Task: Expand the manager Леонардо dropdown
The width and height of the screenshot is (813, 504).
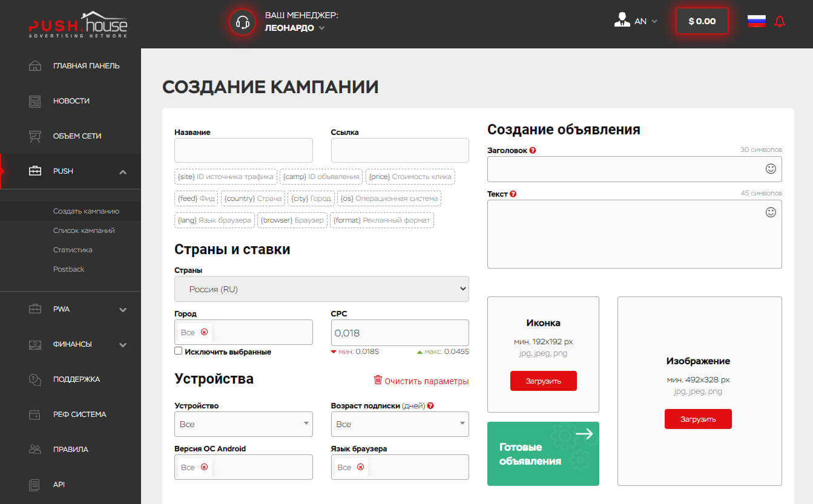Action: [x=321, y=28]
